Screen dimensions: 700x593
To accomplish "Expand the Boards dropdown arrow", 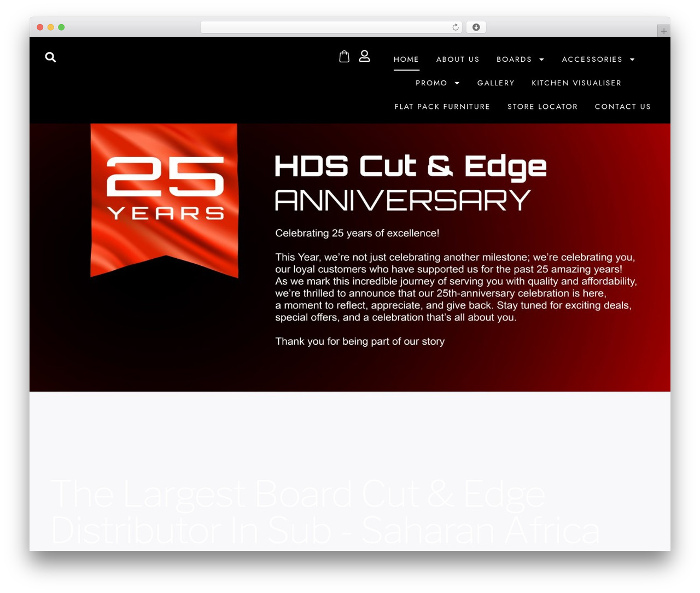I will 542,60.
